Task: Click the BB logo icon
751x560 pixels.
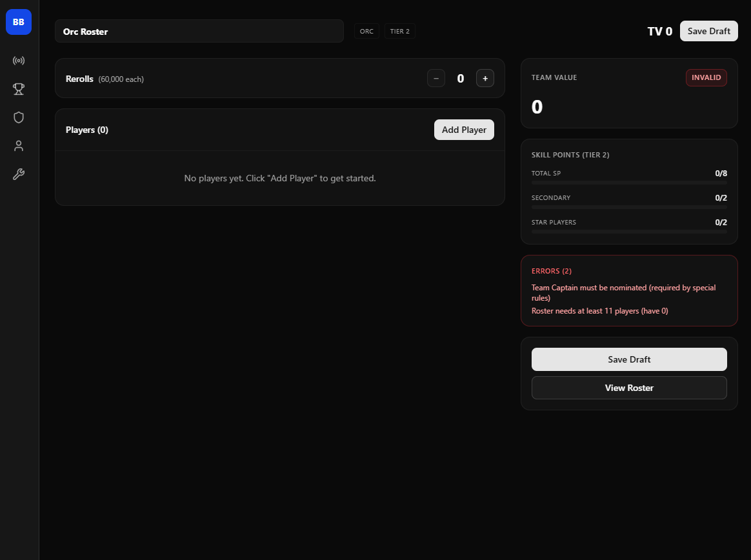Action: (19, 22)
